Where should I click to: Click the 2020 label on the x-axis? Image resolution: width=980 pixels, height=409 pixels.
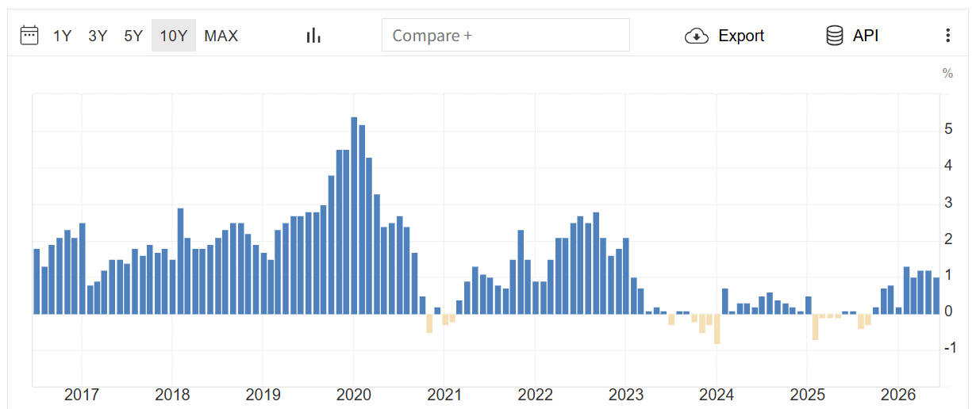click(353, 395)
